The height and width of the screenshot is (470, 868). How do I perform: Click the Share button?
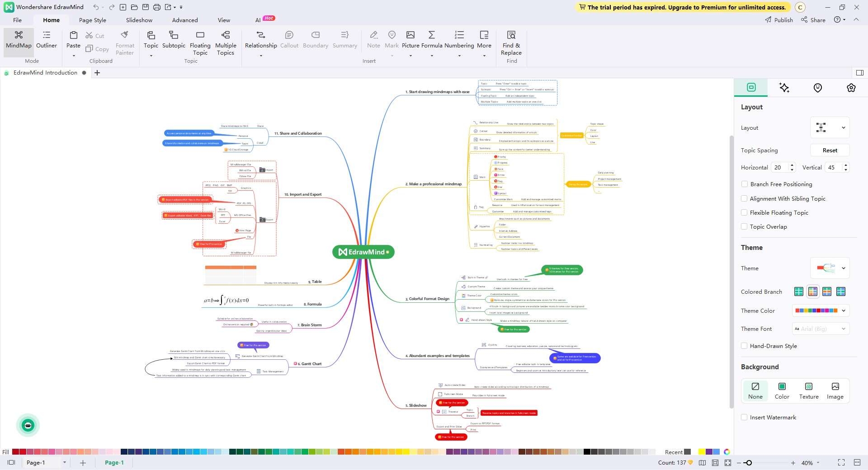[x=813, y=20]
